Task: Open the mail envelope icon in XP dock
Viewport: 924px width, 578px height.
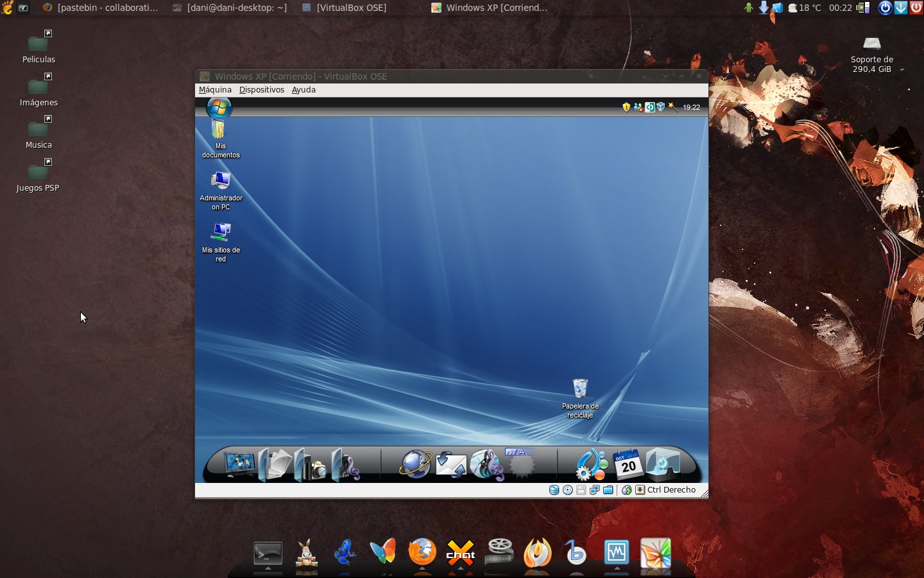Action: (450, 465)
